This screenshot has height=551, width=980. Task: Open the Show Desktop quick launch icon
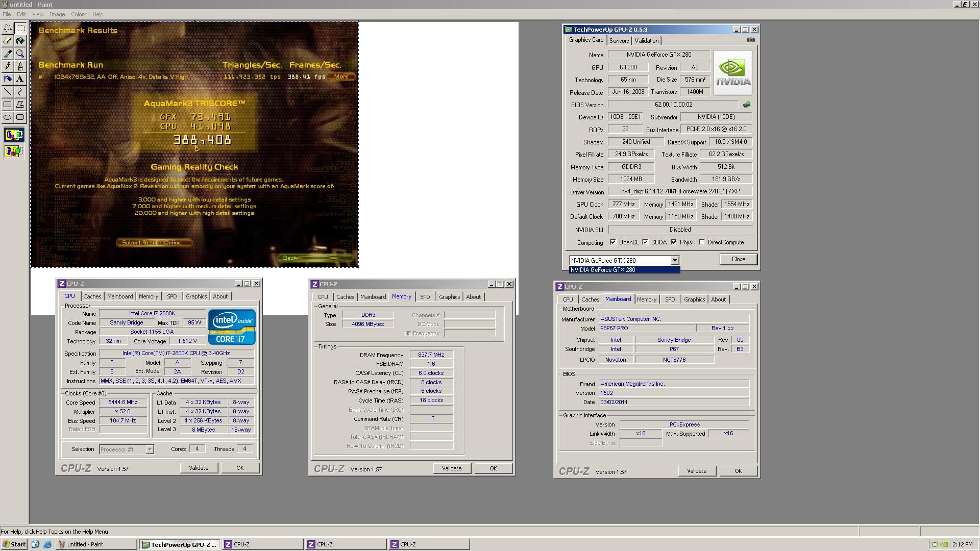pos(35,544)
